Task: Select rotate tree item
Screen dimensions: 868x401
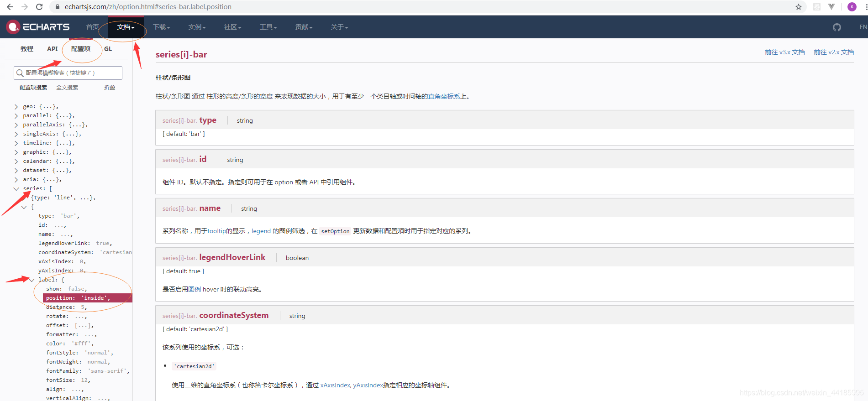Action: [66, 317]
